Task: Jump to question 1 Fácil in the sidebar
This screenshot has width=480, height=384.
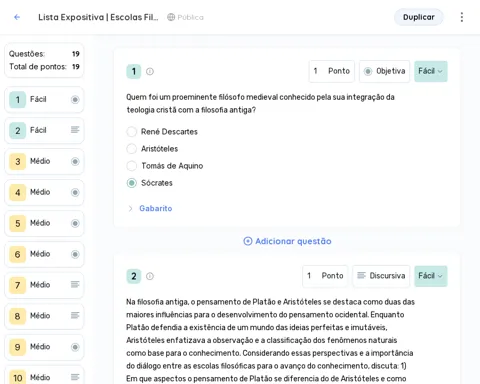Action: coord(44,100)
